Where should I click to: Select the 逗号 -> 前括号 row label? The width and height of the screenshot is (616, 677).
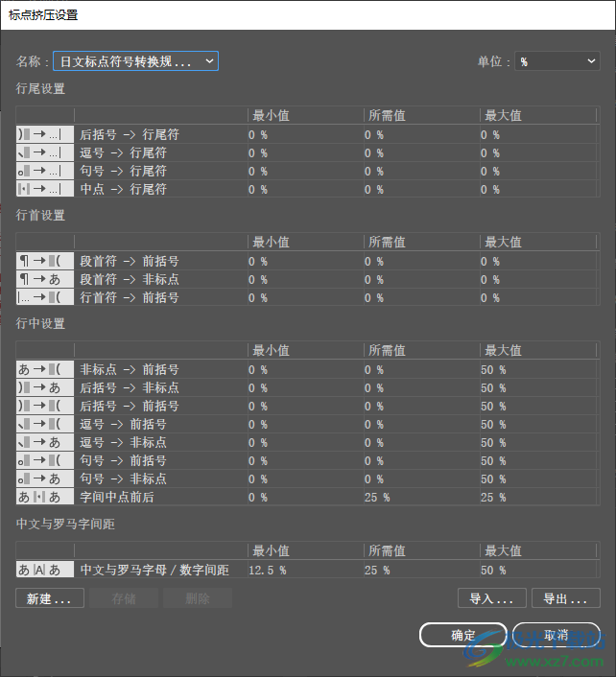click(123, 424)
